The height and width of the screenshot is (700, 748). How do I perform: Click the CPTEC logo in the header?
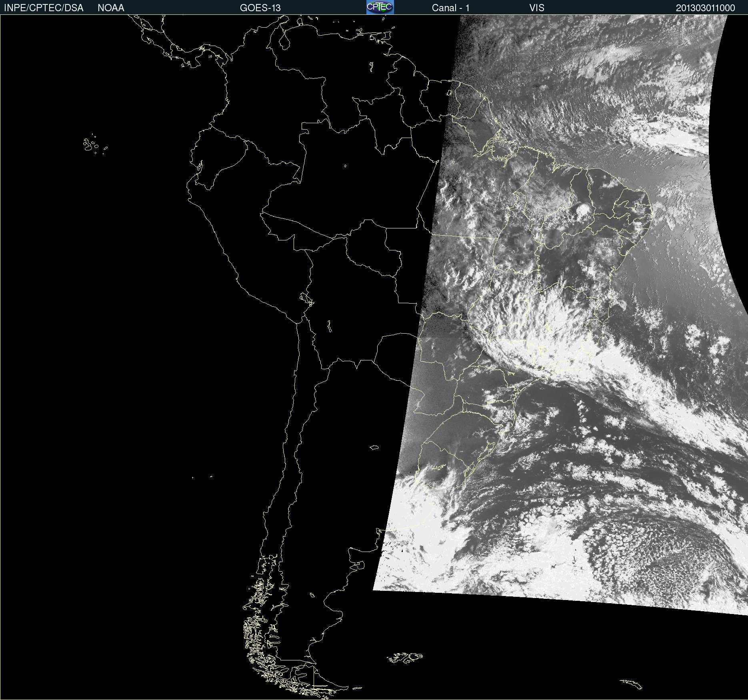click(380, 7)
